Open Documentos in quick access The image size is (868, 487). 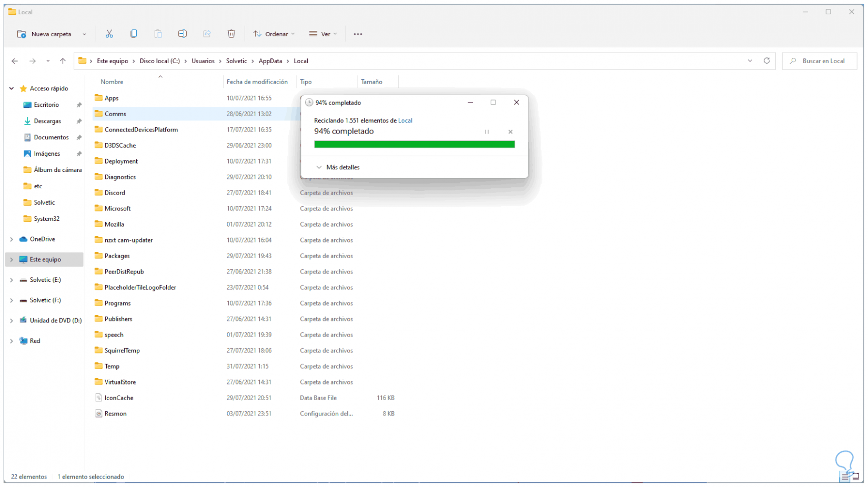click(x=51, y=137)
